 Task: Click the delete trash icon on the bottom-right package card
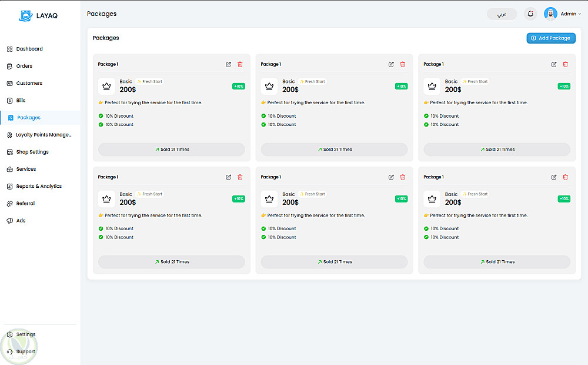[566, 177]
